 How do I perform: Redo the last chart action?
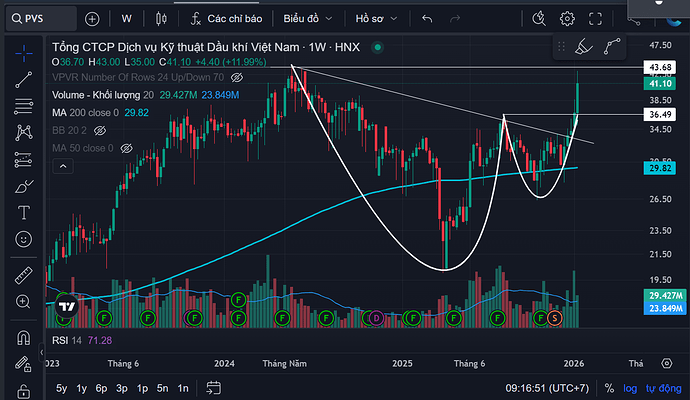[x=455, y=19]
